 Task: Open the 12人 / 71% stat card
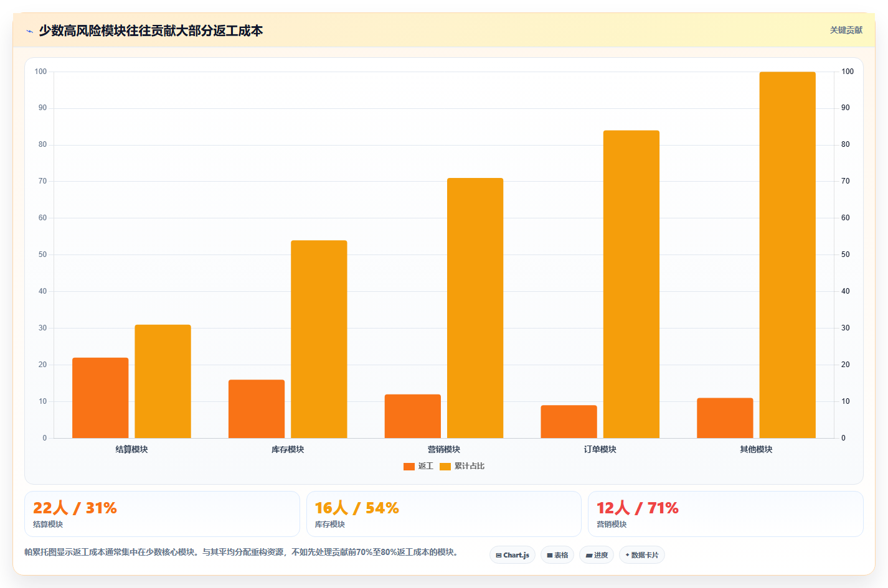pyautogui.click(x=725, y=514)
